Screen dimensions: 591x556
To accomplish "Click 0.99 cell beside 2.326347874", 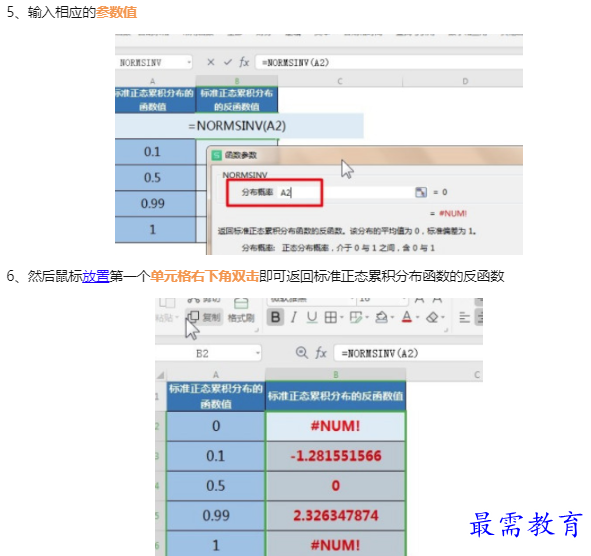I will [216, 516].
